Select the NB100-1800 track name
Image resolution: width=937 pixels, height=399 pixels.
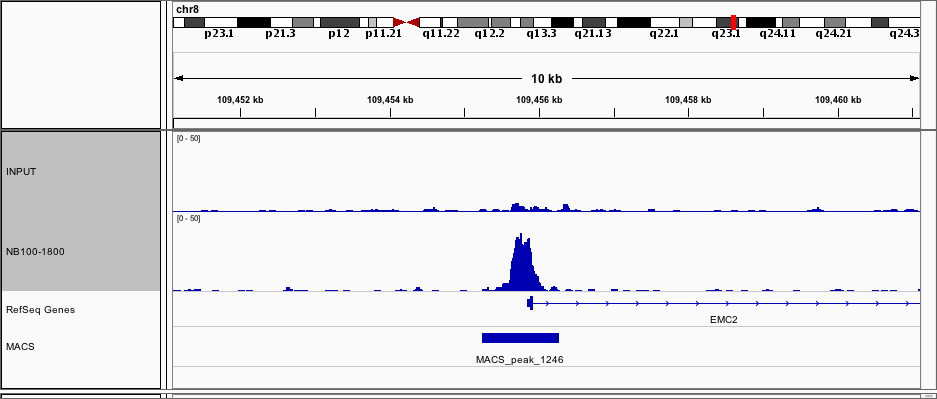(35, 252)
